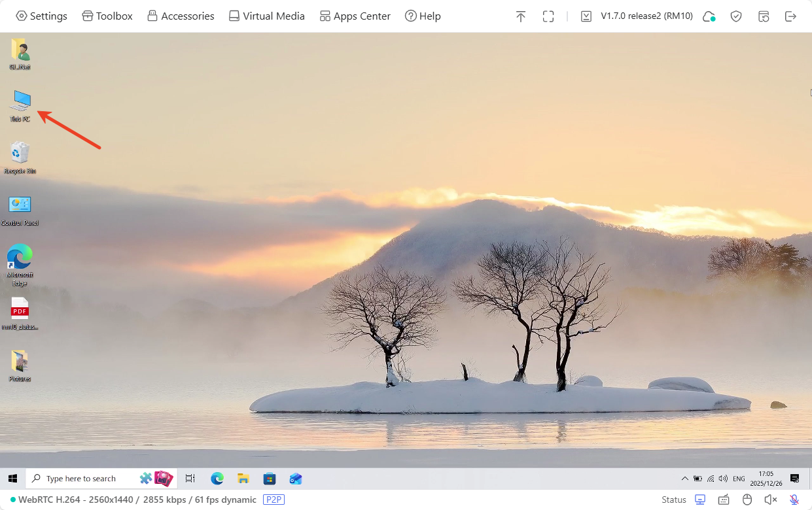
Task: Open the session history window icon
Action: pyautogui.click(x=764, y=16)
